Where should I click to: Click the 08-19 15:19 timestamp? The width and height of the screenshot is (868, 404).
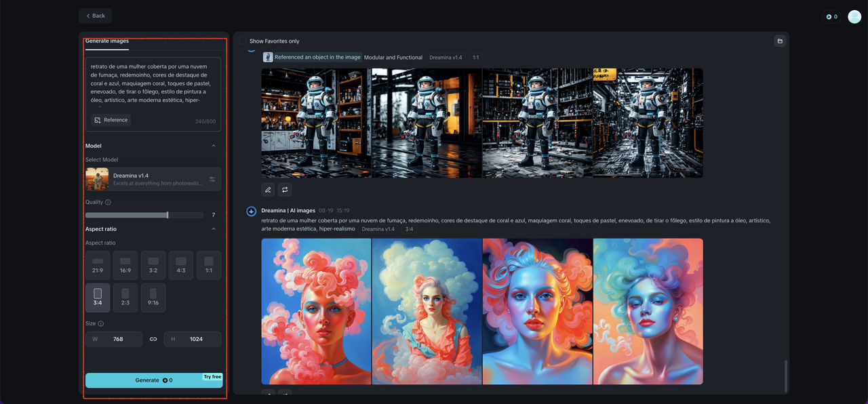pos(334,211)
